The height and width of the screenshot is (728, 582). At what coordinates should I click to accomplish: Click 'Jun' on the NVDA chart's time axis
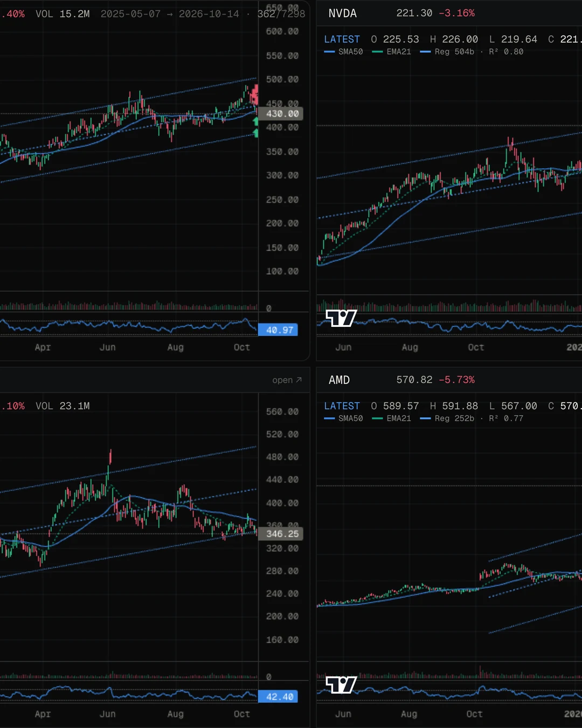tap(343, 347)
